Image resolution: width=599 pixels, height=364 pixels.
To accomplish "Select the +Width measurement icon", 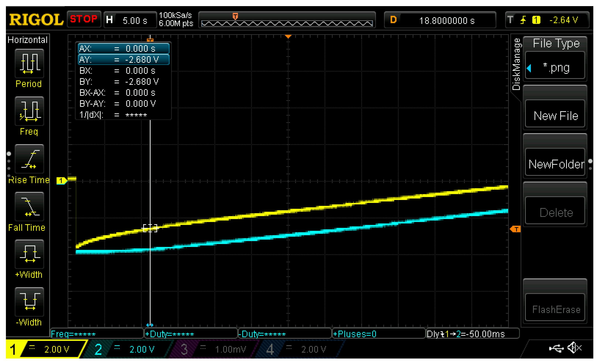I will tap(29, 254).
